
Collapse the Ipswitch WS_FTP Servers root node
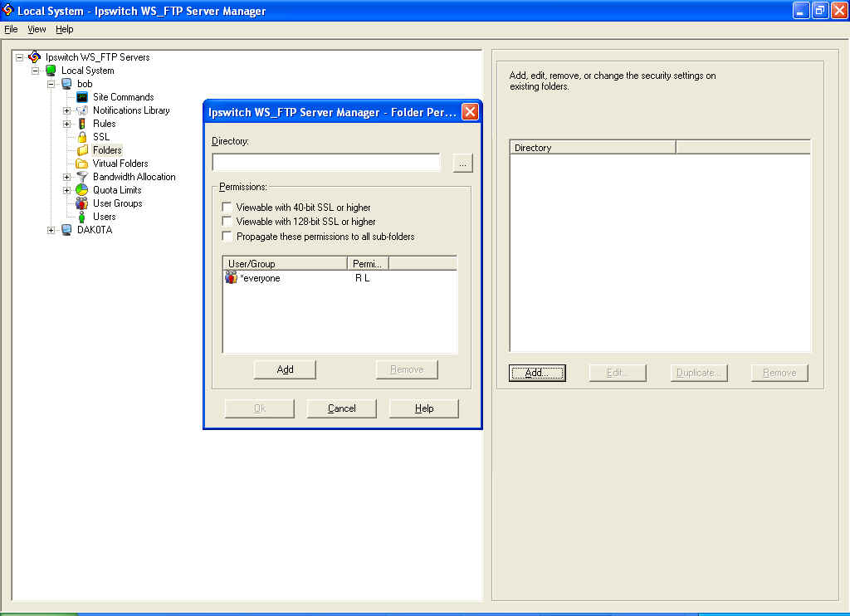pos(20,57)
